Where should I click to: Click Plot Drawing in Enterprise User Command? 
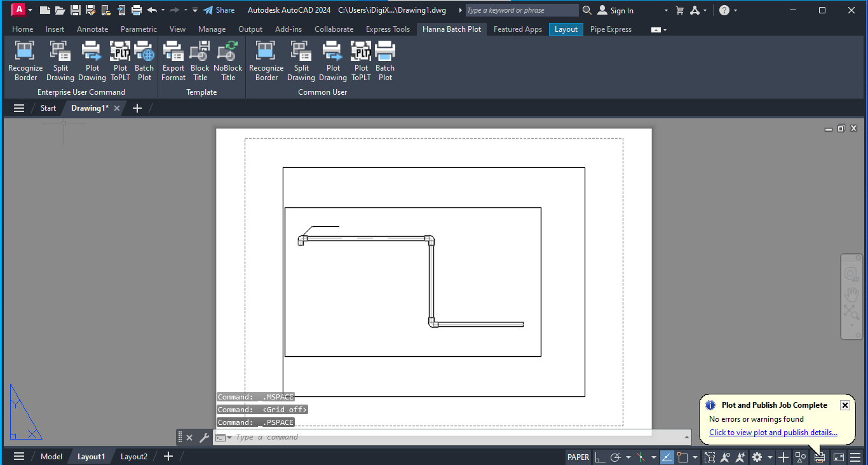point(92,61)
